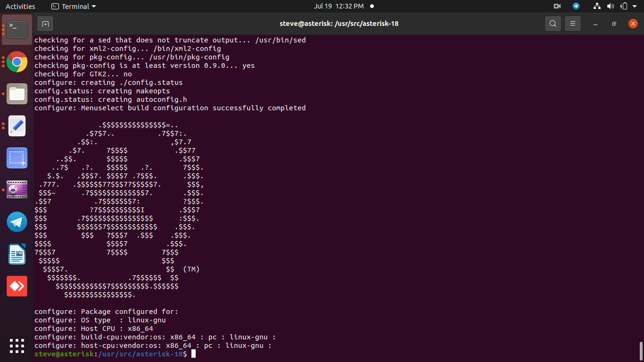Screen dimensions: 644x362
Task: Show Applications grid in the dock
Action: (17, 346)
